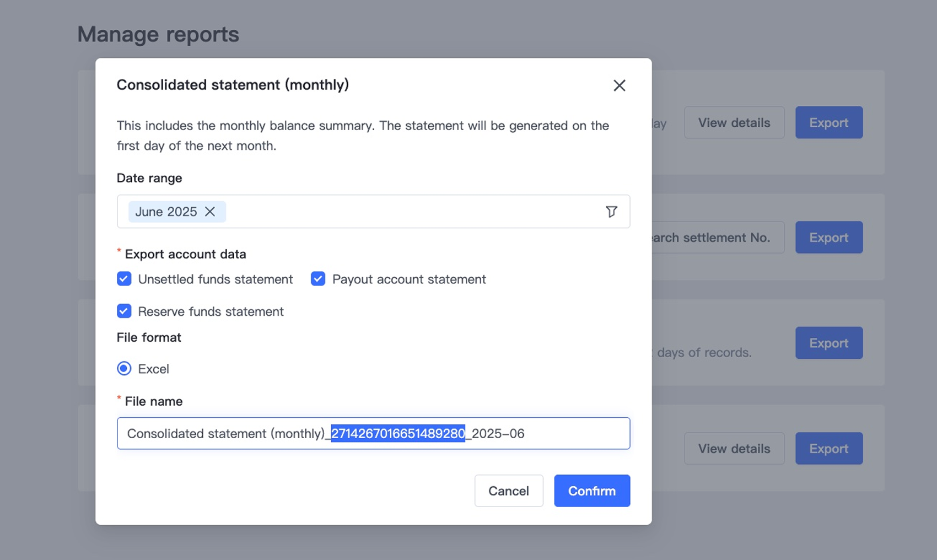Viewport: 937px width, 560px height.
Task: Close the Consolidated statement dialog
Action: [x=619, y=85]
